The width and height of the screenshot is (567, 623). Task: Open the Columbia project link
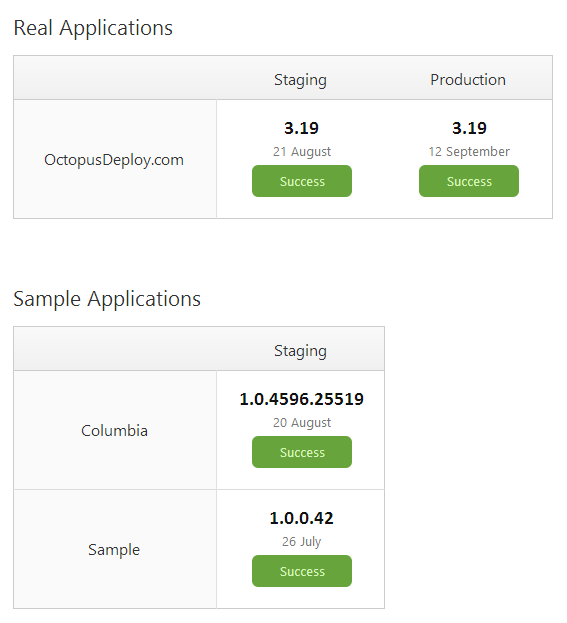click(114, 431)
